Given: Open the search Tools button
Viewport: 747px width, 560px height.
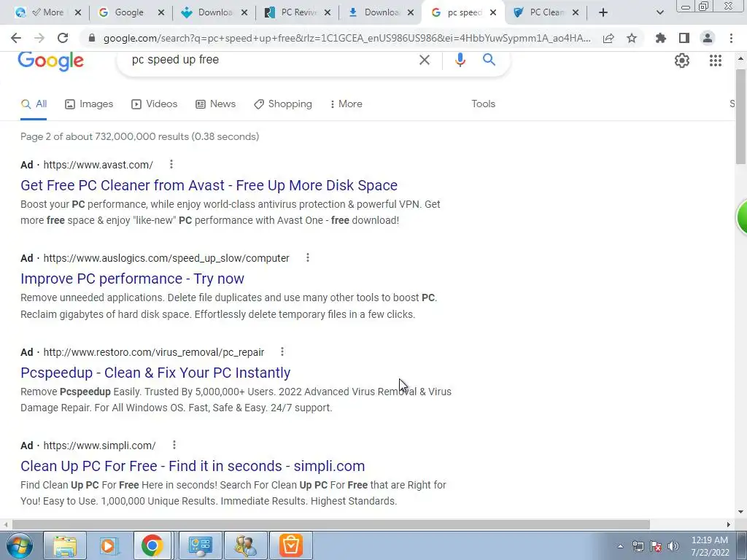Looking at the screenshot, I should click(x=483, y=104).
